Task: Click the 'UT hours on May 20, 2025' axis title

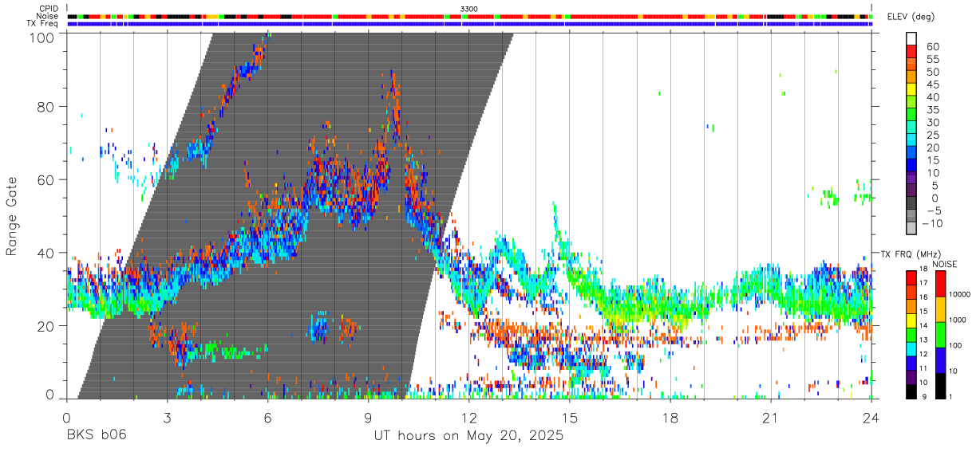Action: (469, 436)
